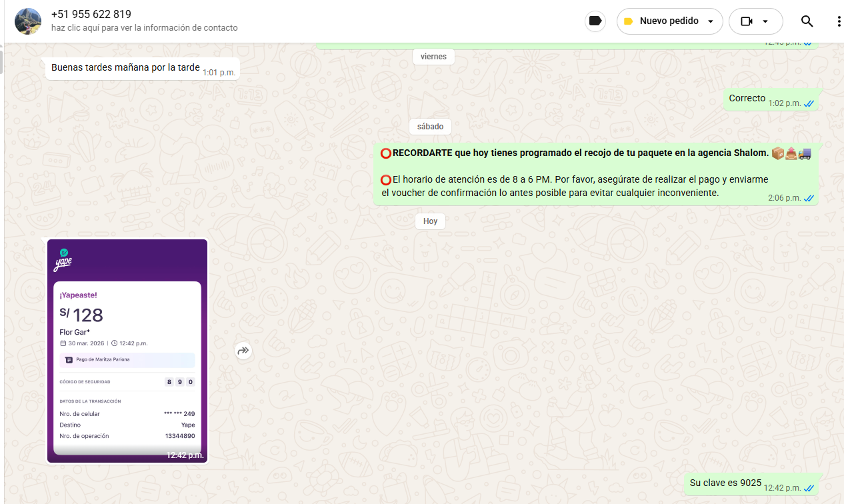The image size is (844, 504).
Task: Click the yellow tag icon beside Nuevo pedido
Action: (x=628, y=21)
